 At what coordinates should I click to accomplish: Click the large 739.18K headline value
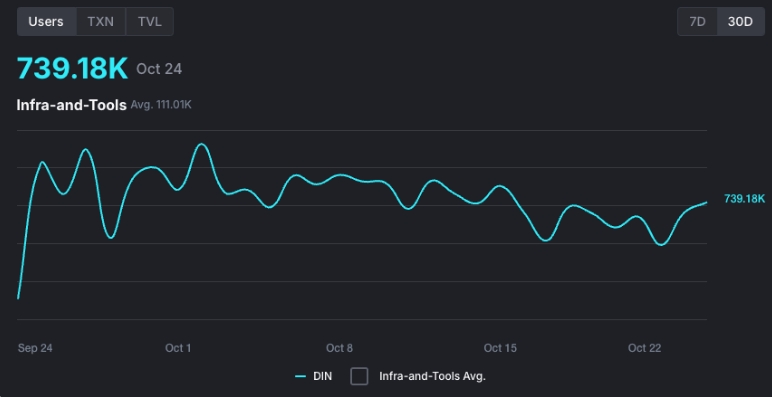[x=72, y=68]
